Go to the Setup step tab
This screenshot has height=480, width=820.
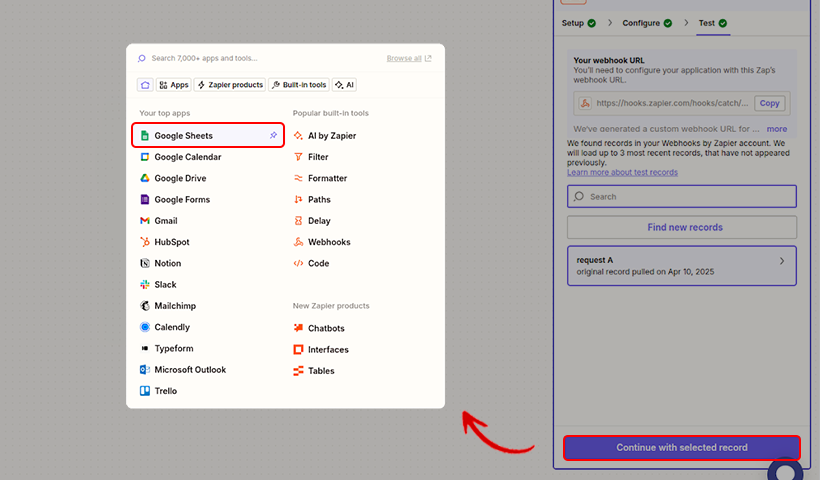[x=578, y=23]
